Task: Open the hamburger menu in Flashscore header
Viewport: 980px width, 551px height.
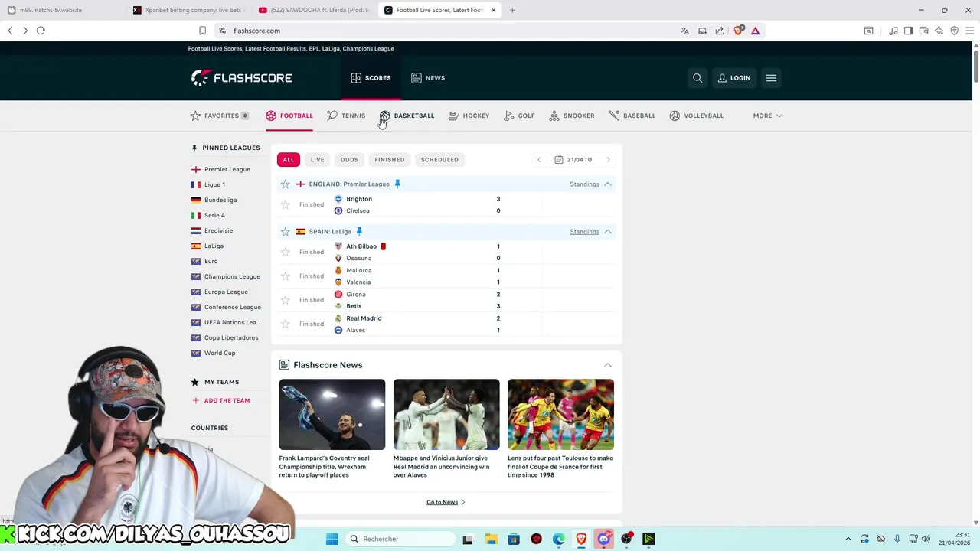Action: 771,78
